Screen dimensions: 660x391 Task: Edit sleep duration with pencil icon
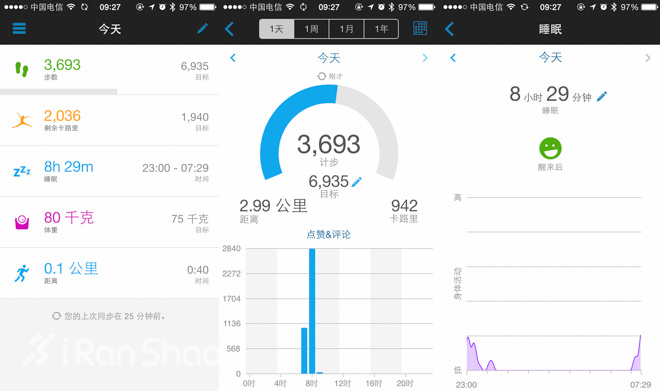pyautogui.click(x=602, y=96)
